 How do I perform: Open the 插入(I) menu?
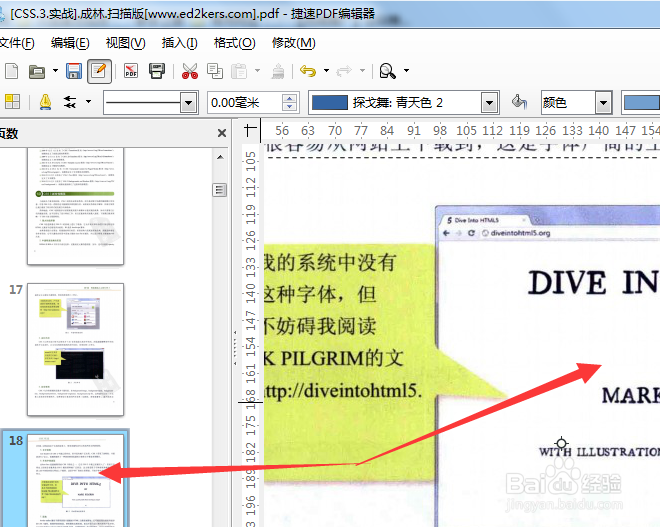[179, 43]
